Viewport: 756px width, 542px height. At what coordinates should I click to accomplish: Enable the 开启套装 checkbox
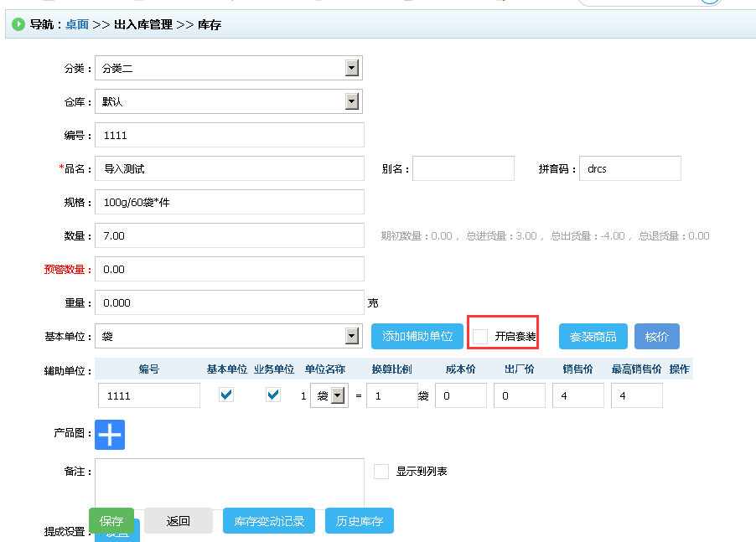tap(480, 337)
